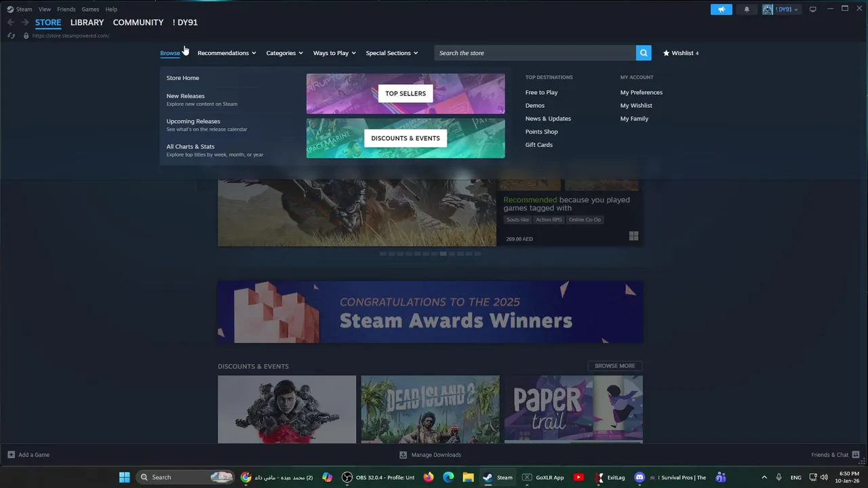Open My Family link
This screenshot has height=488, width=868.
[x=634, y=119]
